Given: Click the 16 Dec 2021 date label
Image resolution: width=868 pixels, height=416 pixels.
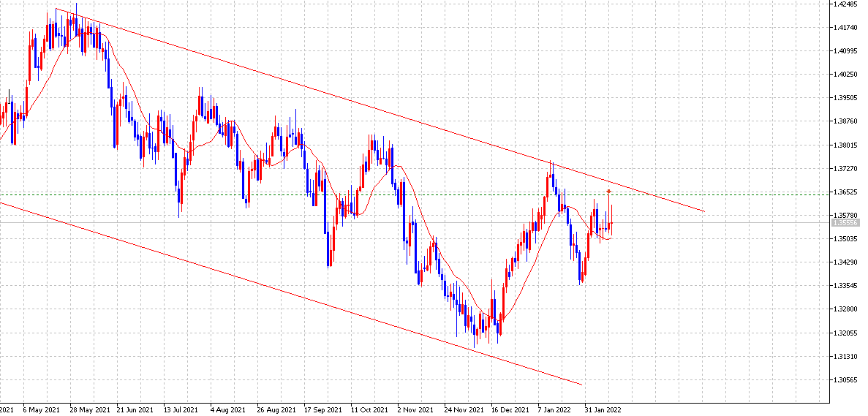Looking at the screenshot, I should 510,411.
